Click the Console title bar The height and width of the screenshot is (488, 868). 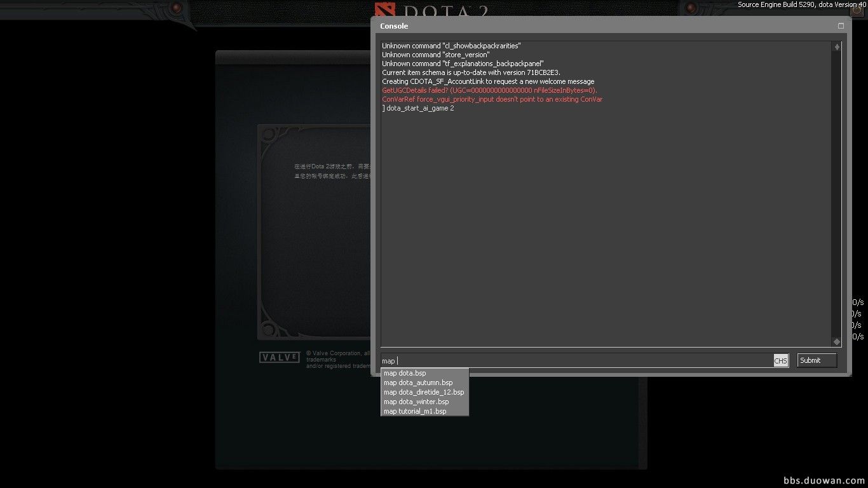point(572,26)
